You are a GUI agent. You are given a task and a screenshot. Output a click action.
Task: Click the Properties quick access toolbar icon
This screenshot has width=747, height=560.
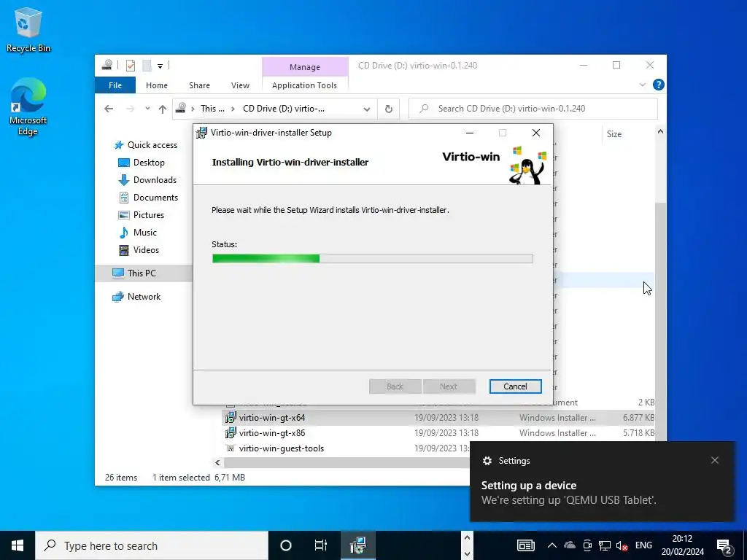130,65
